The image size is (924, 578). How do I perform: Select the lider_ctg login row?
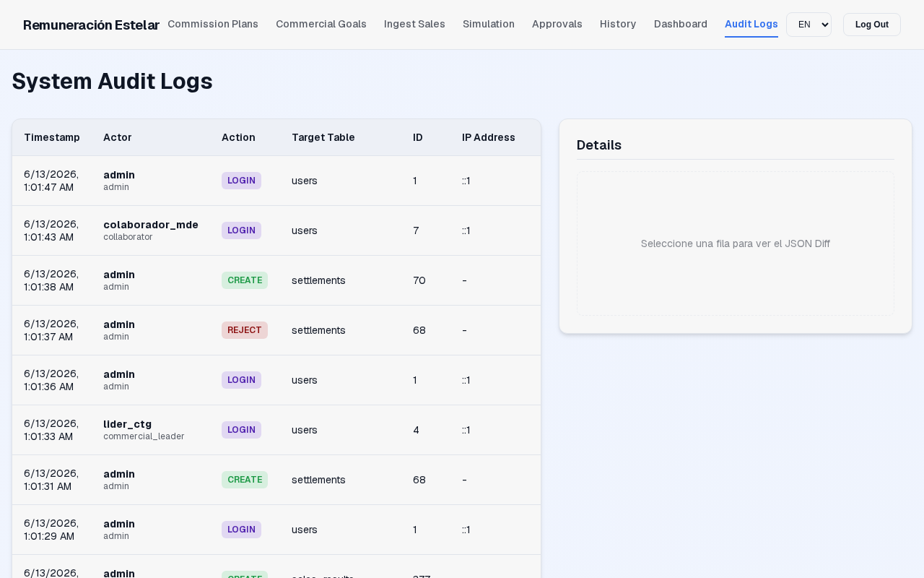(x=276, y=430)
